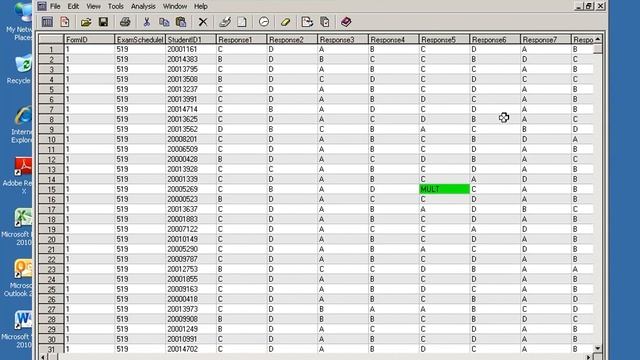
Task: Click student ID cell 20012753
Action: click(x=191, y=269)
